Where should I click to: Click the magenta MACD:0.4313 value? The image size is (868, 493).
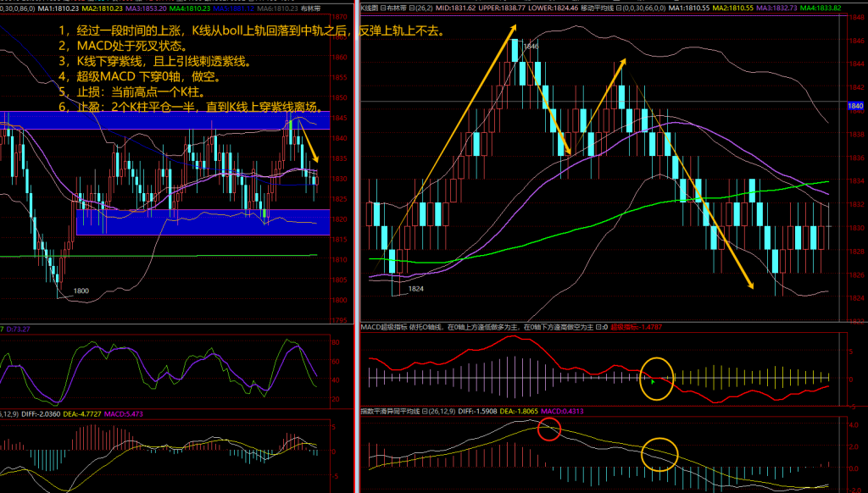click(562, 411)
